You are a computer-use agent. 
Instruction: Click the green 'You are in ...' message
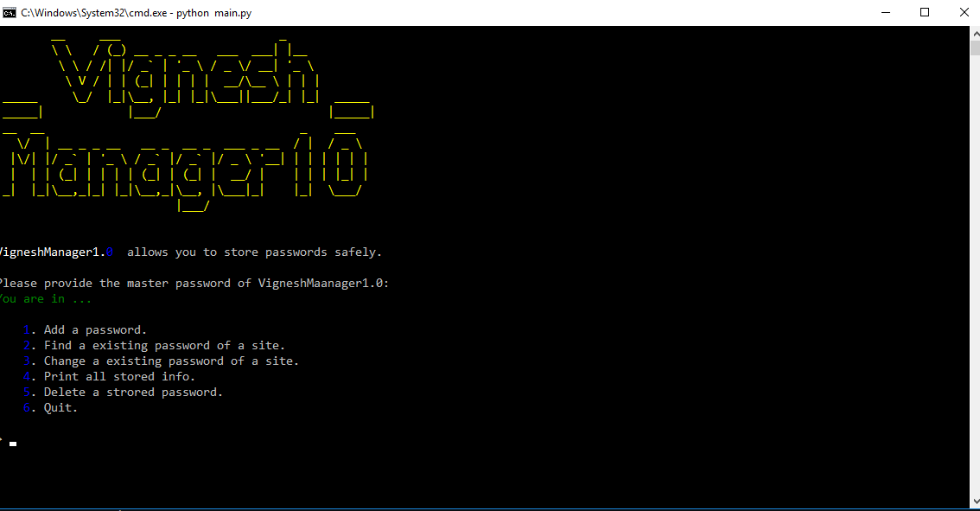(46, 299)
